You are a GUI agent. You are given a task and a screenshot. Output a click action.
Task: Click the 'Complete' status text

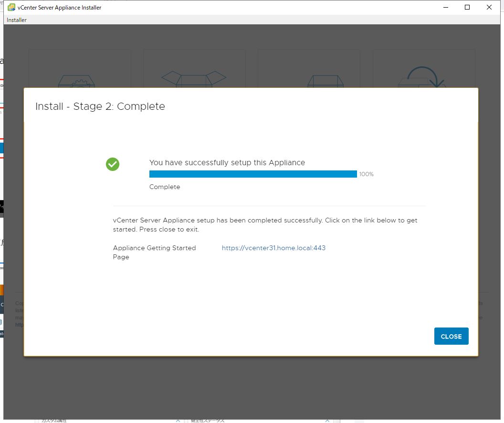[x=165, y=187]
